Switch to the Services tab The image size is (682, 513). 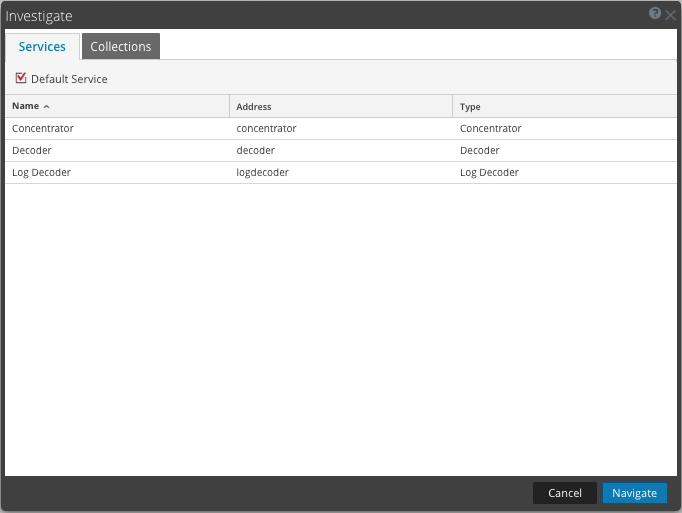point(42,47)
